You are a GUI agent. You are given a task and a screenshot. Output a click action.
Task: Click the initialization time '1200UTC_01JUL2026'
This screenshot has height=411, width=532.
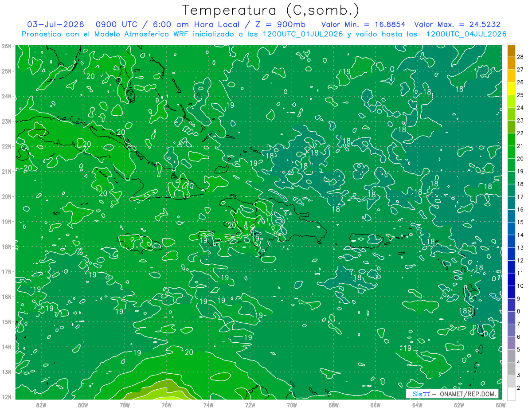(x=303, y=34)
